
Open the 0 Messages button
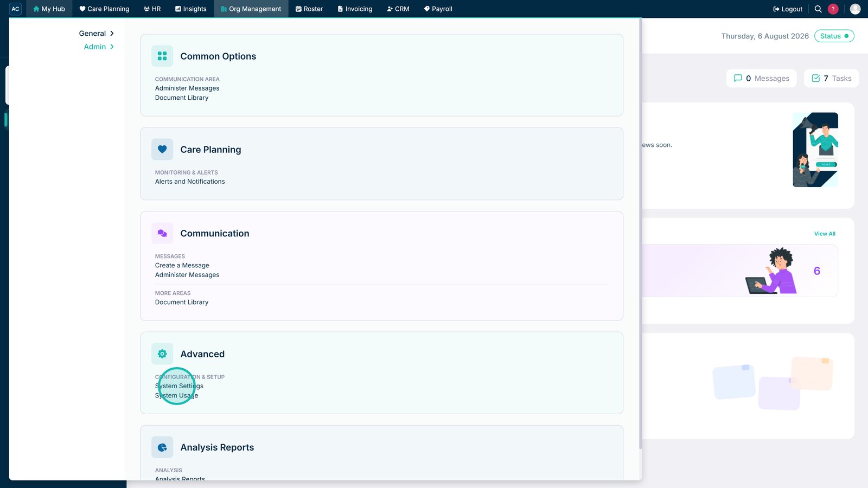click(762, 78)
